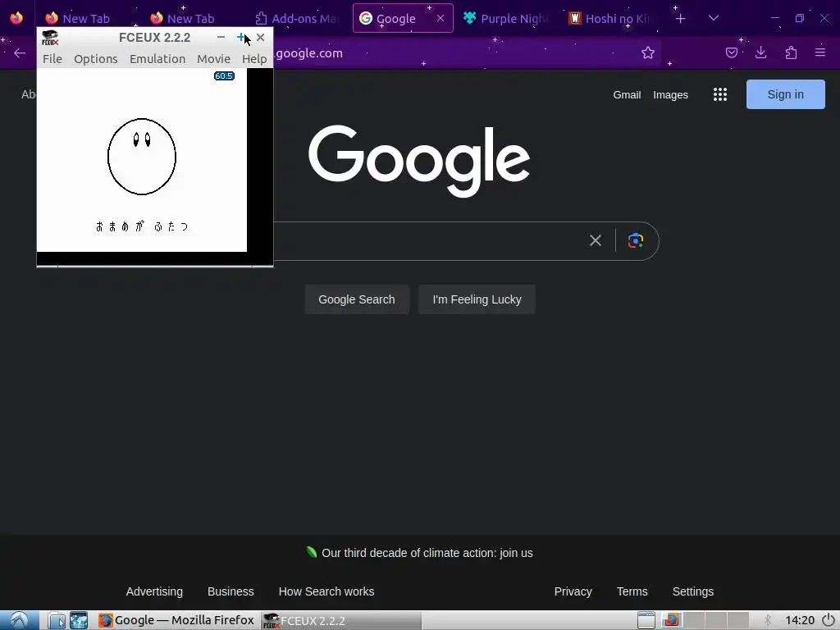The image size is (840, 630).
Task: Open a new Firefox tab
Action: 680,19
